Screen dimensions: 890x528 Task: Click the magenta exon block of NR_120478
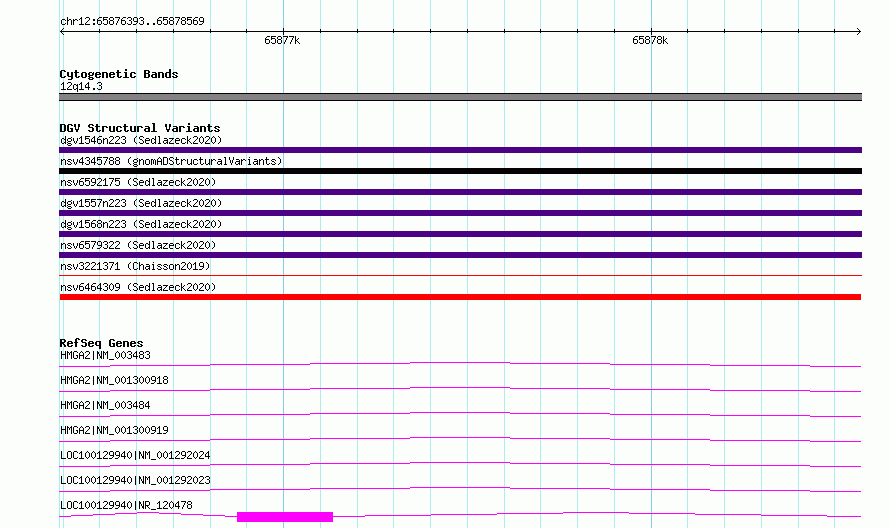(x=285, y=517)
